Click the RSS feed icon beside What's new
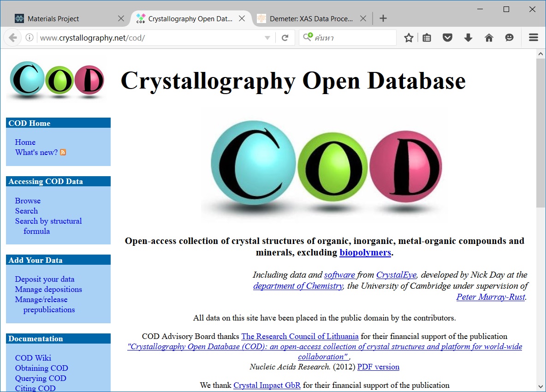Viewport: 546px width, 392px height. point(63,152)
